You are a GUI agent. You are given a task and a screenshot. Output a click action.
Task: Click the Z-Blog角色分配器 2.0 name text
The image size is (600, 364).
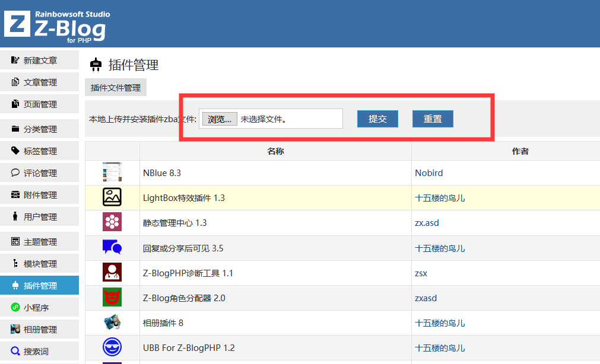(184, 298)
